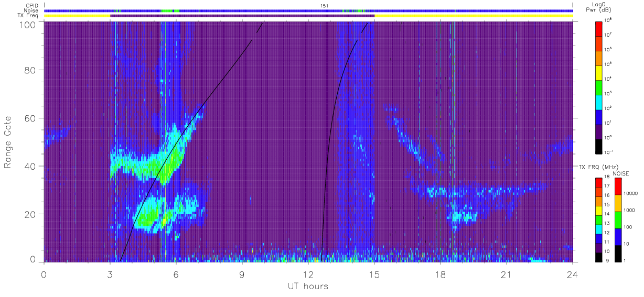Pick the yellow segment of Lag0 power colorbar
Screen dimensions: 644x297
coord(599,72)
